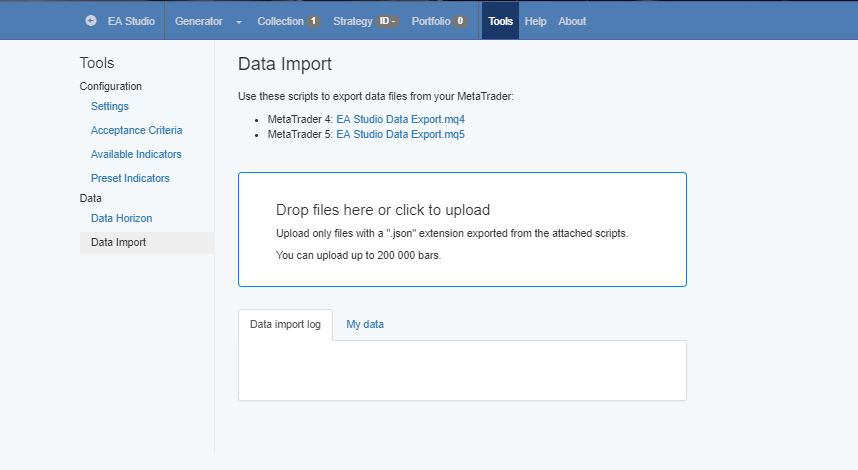Open the Generator page from the navbar

coord(198,21)
